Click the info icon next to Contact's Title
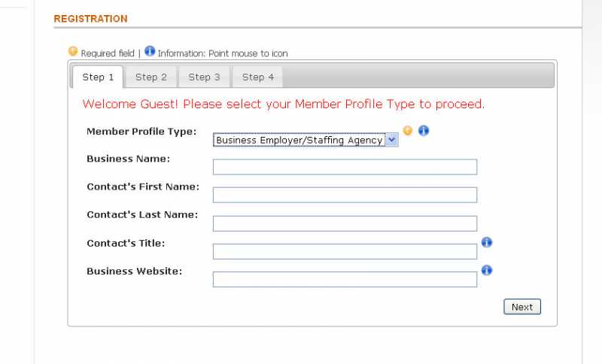The image size is (602, 364). click(x=486, y=242)
